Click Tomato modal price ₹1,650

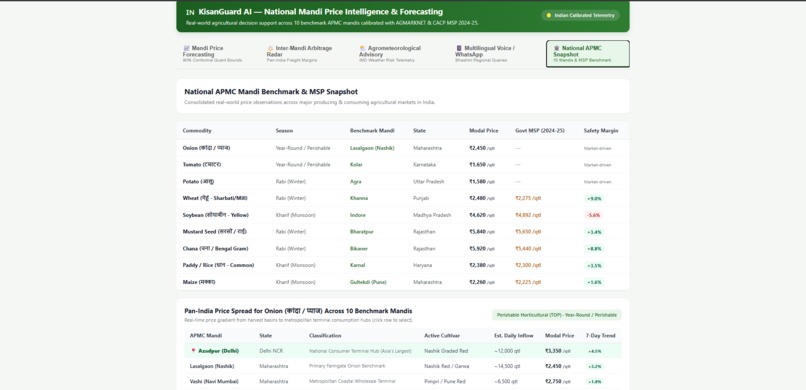coord(482,165)
